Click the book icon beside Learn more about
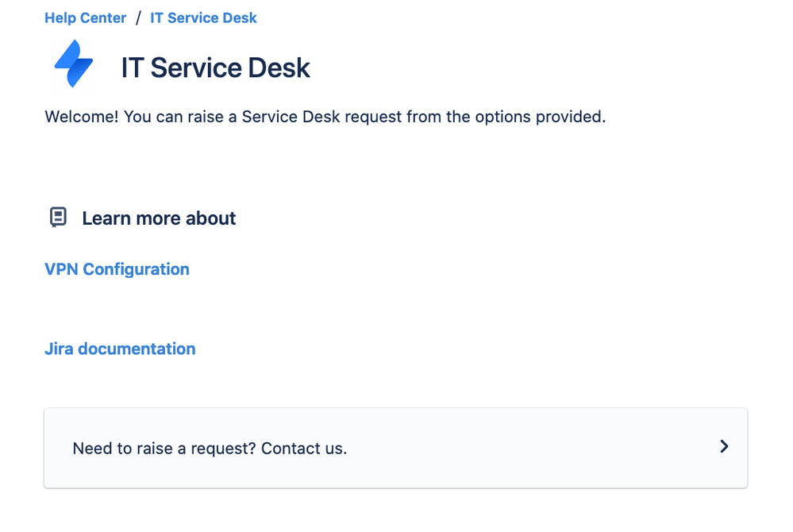 pyautogui.click(x=58, y=218)
